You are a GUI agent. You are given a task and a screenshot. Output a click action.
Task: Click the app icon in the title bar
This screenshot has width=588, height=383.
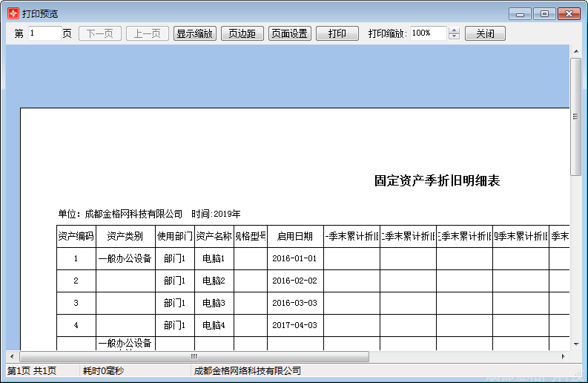[13, 13]
